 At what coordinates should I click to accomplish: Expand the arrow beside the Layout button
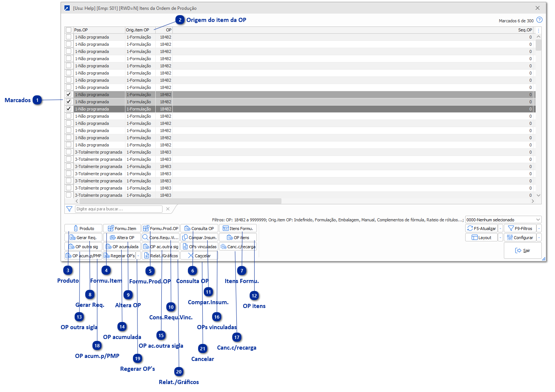tap(500, 238)
